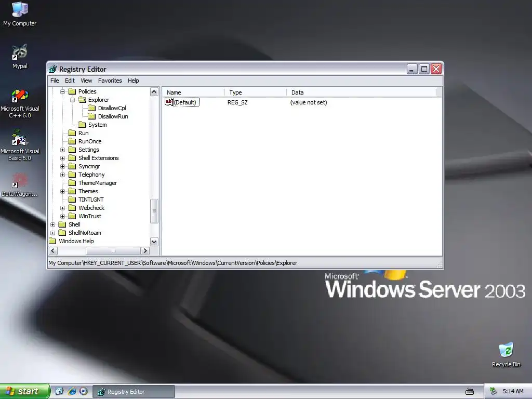Select the WinTrust key label
Image resolution: width=532 pixels, height=399 pixels.
pyautogui.click(x=90, y=216)
